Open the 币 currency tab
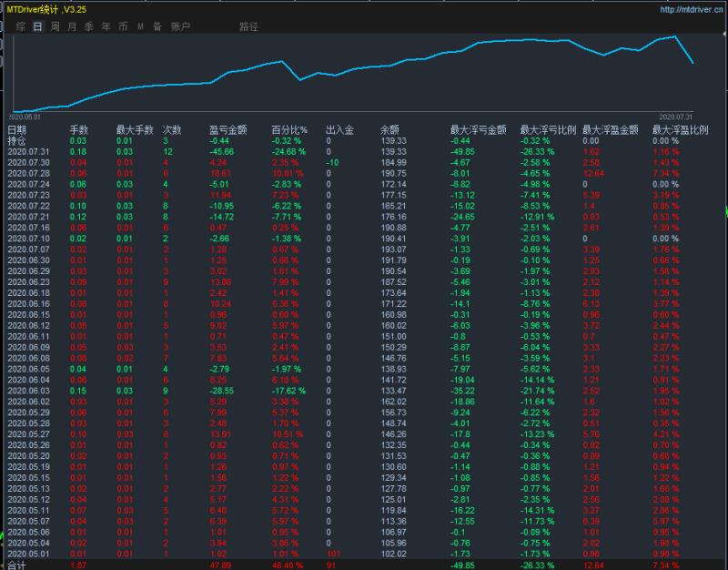This screenshot has height=570, width=728. pyautogui.click(x=123, y=26)
